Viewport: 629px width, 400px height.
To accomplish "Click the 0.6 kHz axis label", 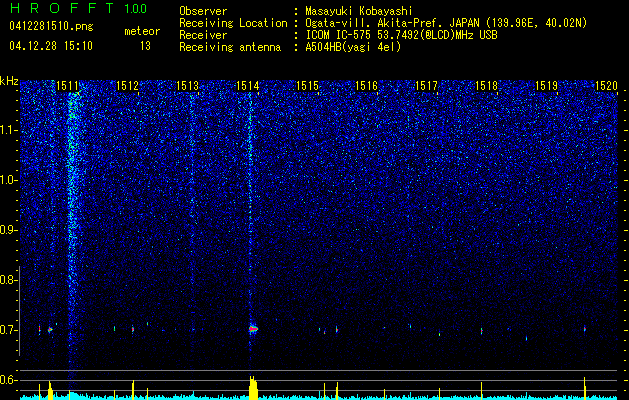I will pos(8,380).
